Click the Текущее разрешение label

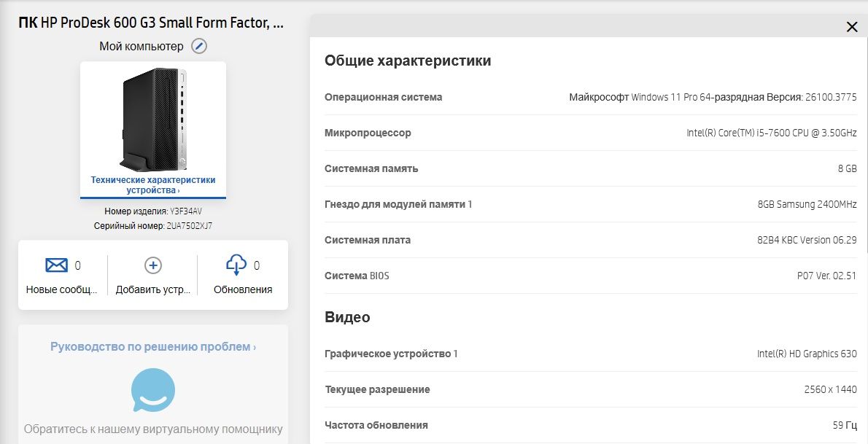(378, 389)
